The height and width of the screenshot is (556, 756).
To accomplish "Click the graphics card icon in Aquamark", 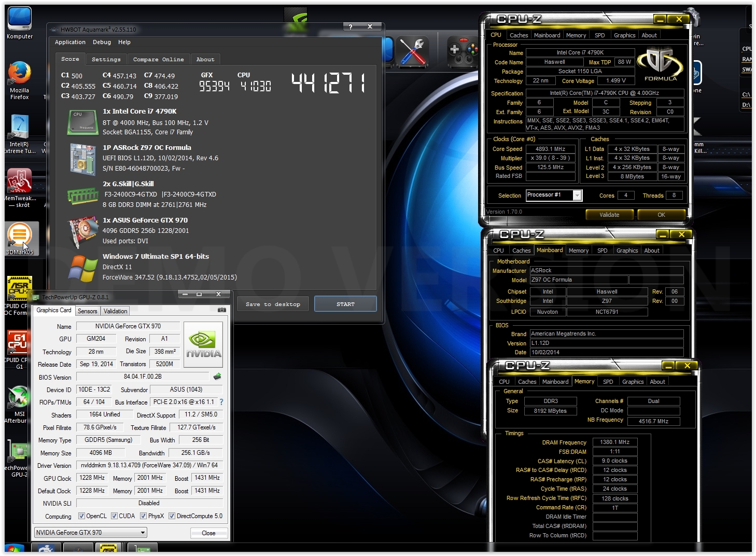I will tap(83, 232).
